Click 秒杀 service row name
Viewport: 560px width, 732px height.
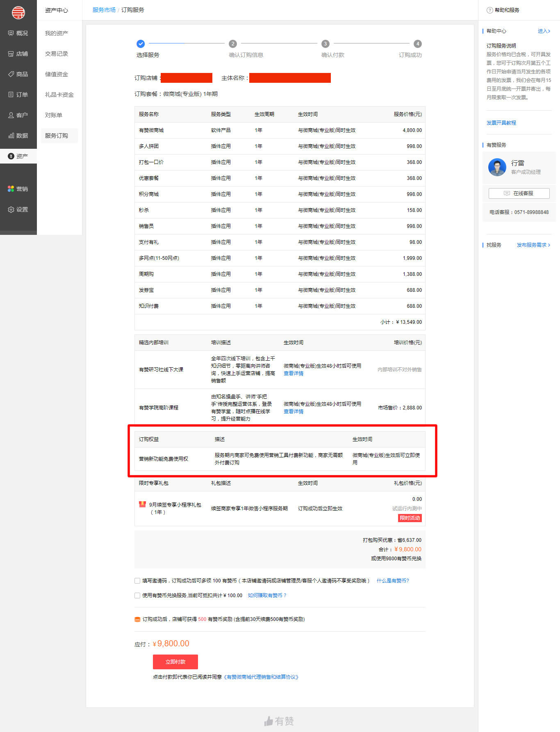tap(144, 210)
